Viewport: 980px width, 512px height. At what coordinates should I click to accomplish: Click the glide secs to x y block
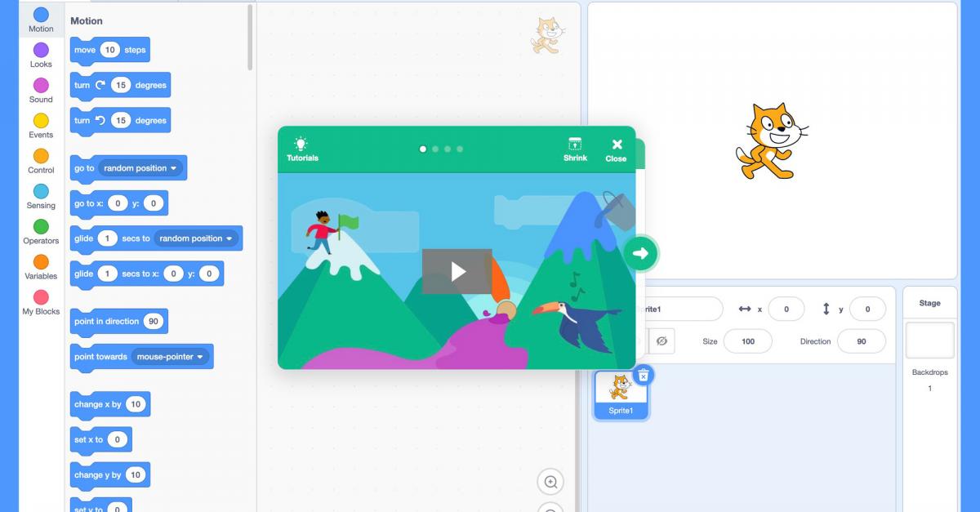click(x=147, y=274)
